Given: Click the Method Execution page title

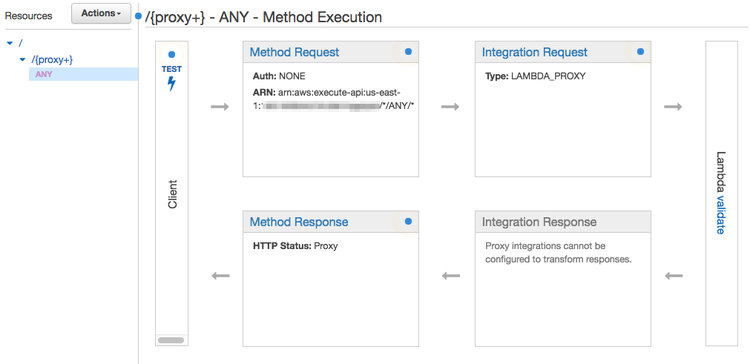Looking at the screenshot, I should coord(264,17).
